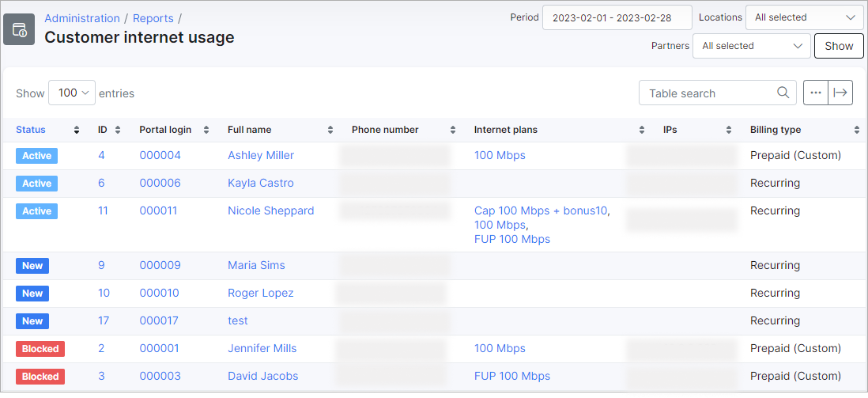Click the report page icon beside the title
The height and width of the screenshot is (398, 868).
click(19, 29)
